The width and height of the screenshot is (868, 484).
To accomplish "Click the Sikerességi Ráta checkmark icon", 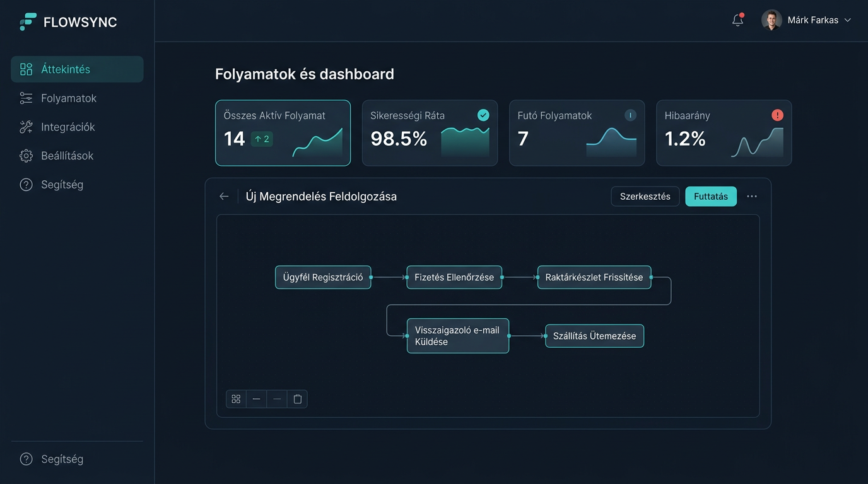I will tap(483, 115).
